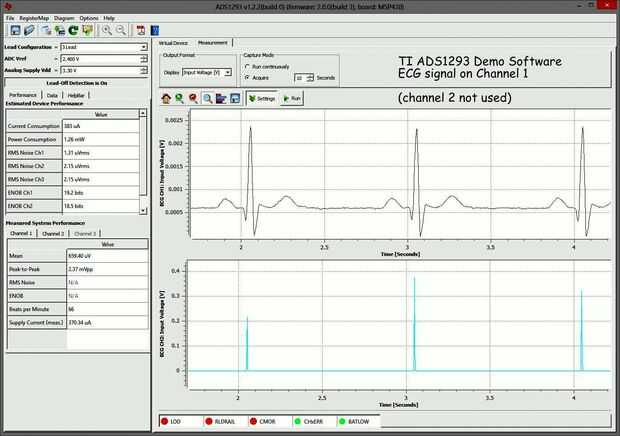This screenshot has width=620, height=436.
Task: Open the Options menu
Action: [89, 18]
